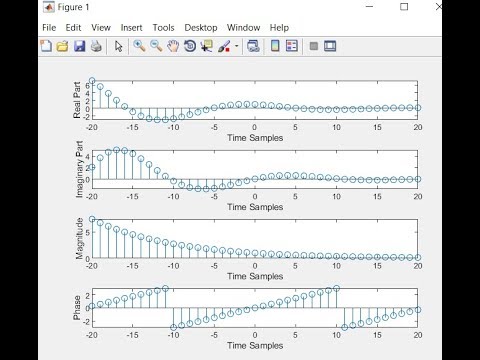Click the Magnitude axis label
480x360 pixels.
pos(79,239)
